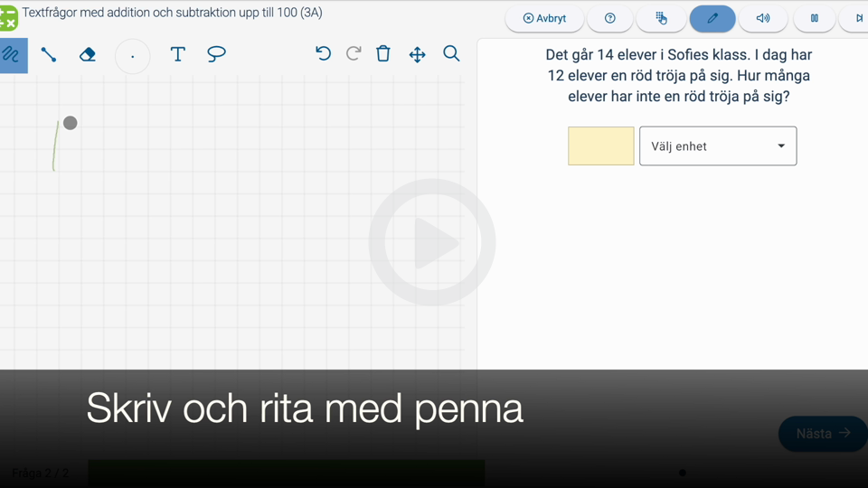Screen dimensions: 868x488
Task: Expand the "Välj enhet" unit dropdown
Action: [718, 146]
